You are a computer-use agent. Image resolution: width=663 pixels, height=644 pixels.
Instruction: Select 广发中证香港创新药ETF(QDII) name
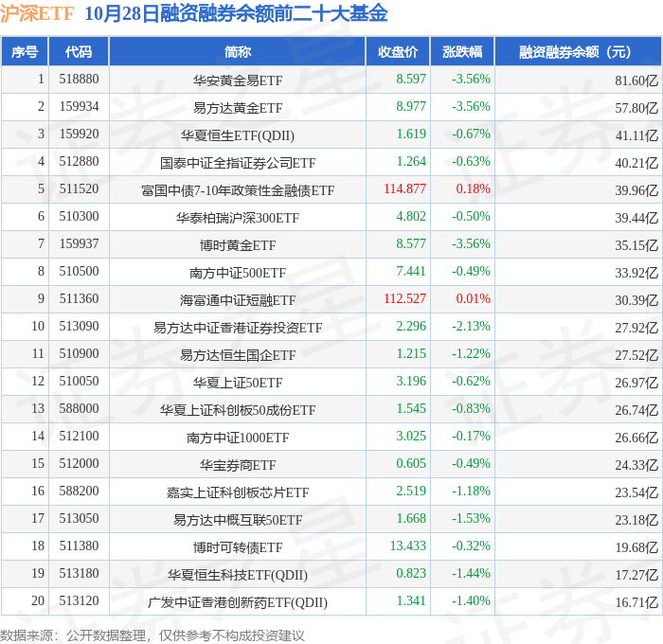point(238,602)
